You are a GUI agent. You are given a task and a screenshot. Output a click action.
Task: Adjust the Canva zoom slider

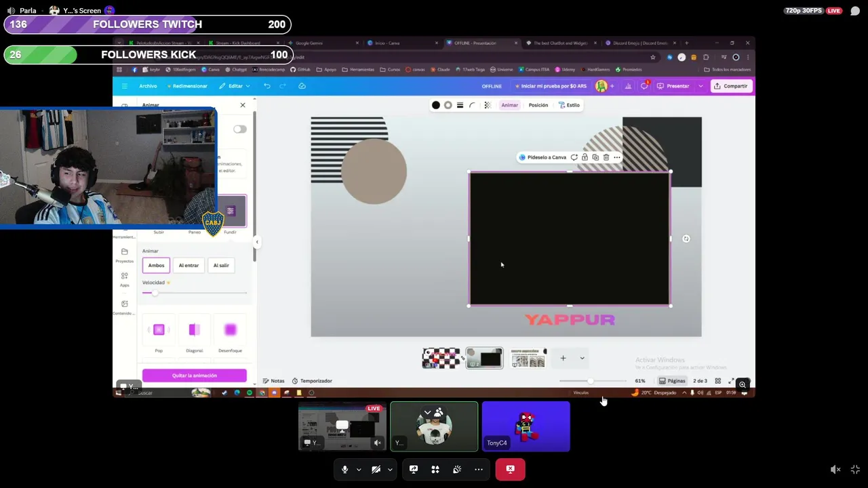(592, 381)
